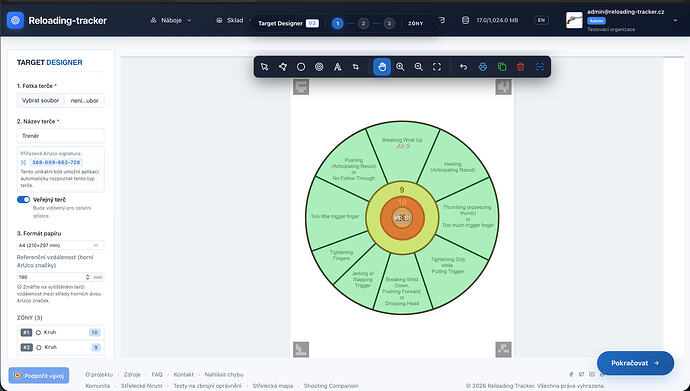Image resolution: width=690 pixels, height=391 pixels.
Task: Click the Název terče input field
Action: click(x=60, y=136)
